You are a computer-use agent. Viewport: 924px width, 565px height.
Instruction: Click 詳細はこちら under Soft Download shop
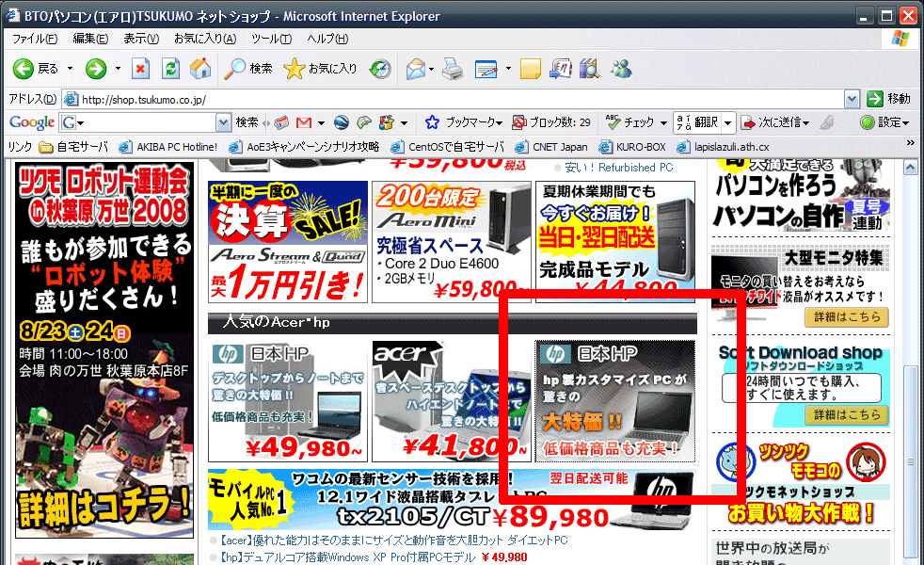click(846, 414)
